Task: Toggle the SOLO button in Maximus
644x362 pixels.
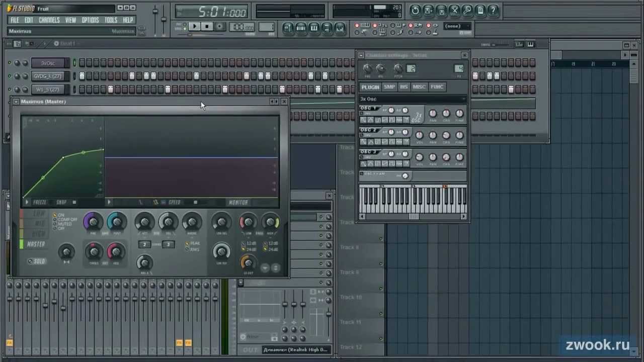Action: point(36,261)
